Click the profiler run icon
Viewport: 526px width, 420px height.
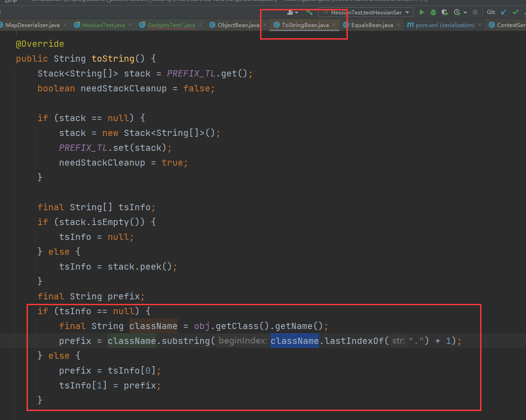click(457, 13)
